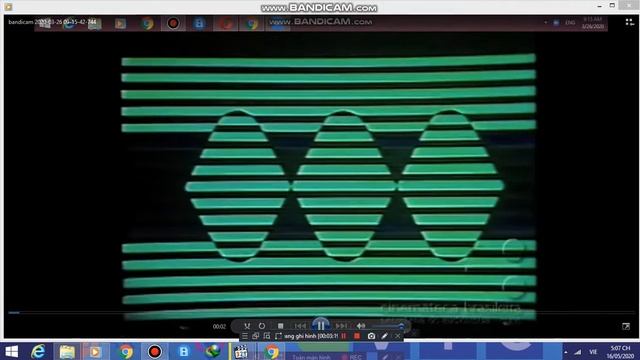The width and height of the screenshot is (640, 360).
Task: Open Bandicam from the taskbar
Action: tap(154, 351)
